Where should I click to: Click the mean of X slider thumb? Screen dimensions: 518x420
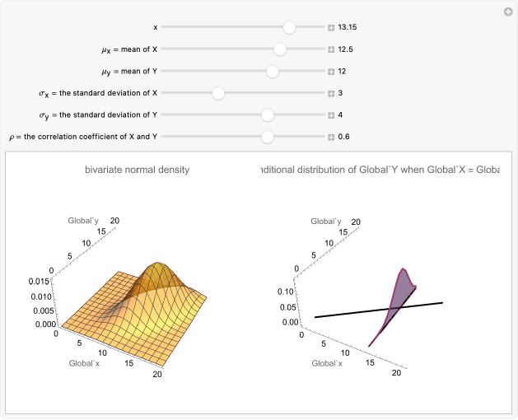[x=279, y=49]
